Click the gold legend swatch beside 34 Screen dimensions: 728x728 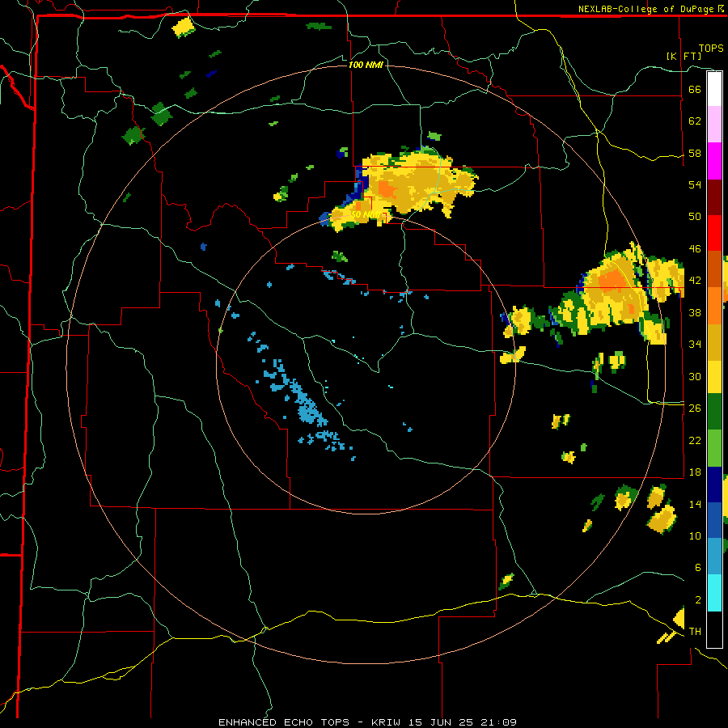[x=714, y=341]
